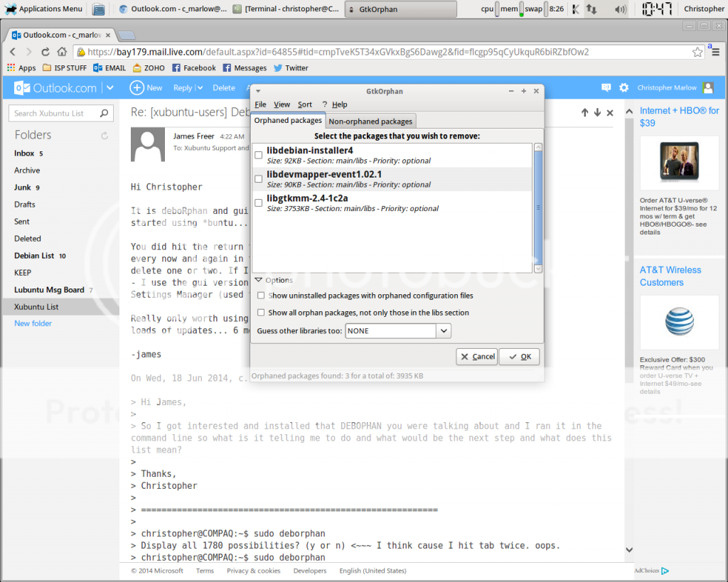Click the browser reload icon
Screen dimensions: 728x582
[45, 52]
